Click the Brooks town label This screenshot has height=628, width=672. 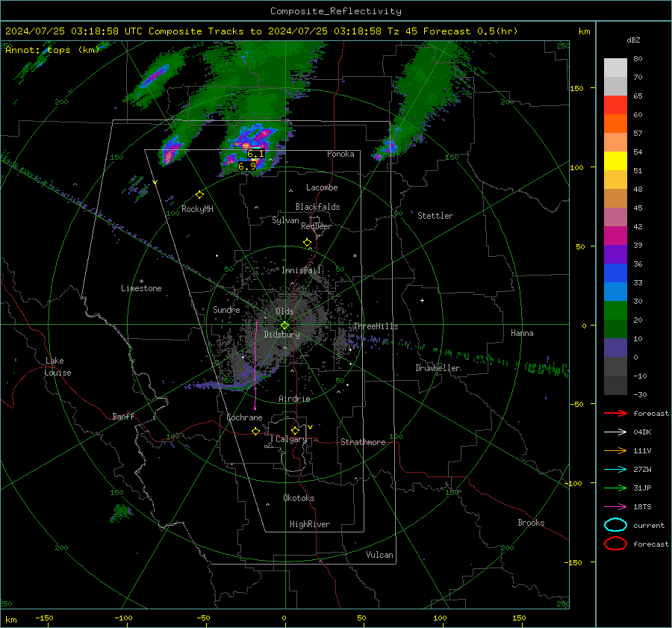[531, 523]
